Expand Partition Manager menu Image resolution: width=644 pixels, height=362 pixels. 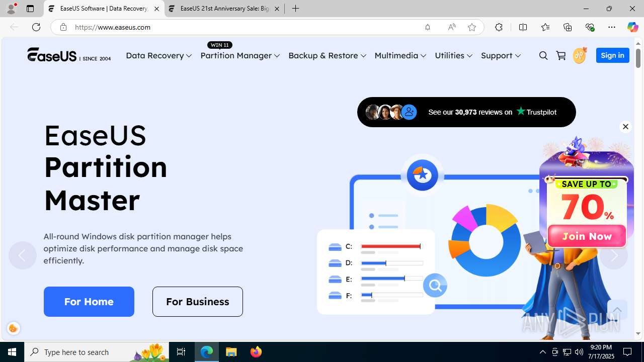pyautogui.click(x=240, y=55)
